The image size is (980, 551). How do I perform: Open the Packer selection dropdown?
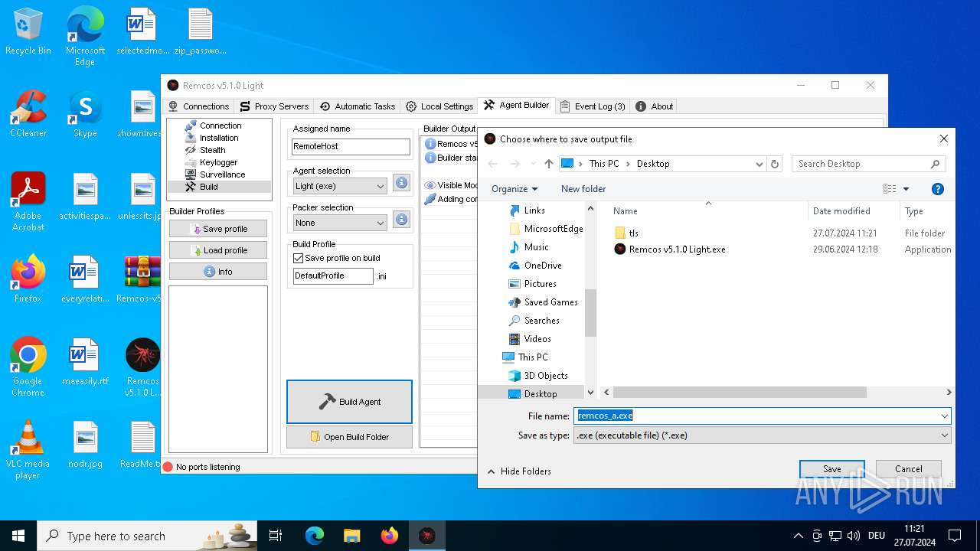[x=340, y=223]
